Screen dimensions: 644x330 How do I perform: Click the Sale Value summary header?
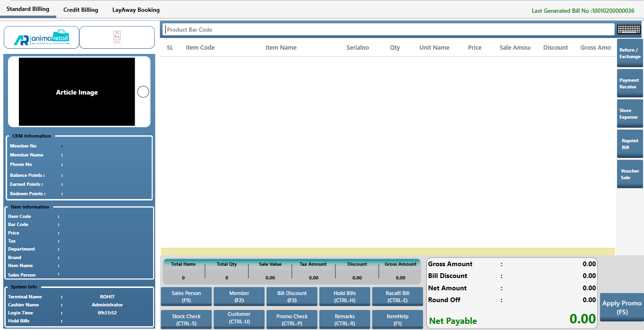[x=270, y=264]
